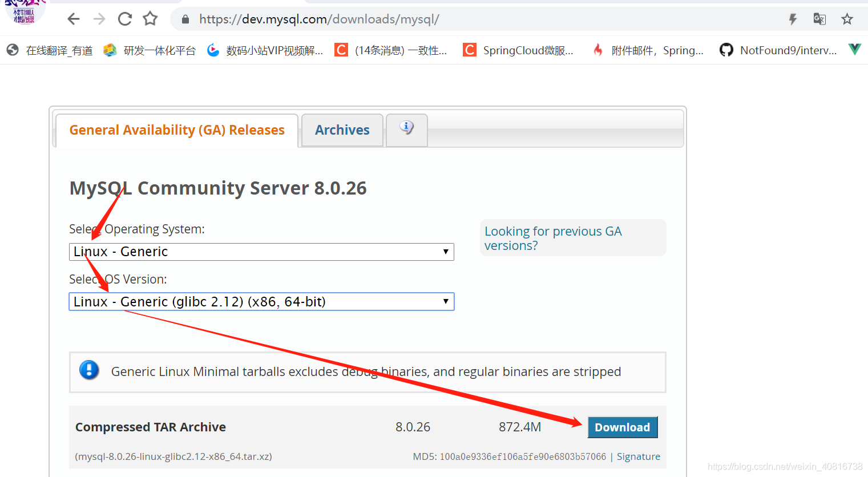This screenshot has height=477, width=868.
Task: Click MySQL Community Server 8.0.26 heading
Action: pos(218,188)
